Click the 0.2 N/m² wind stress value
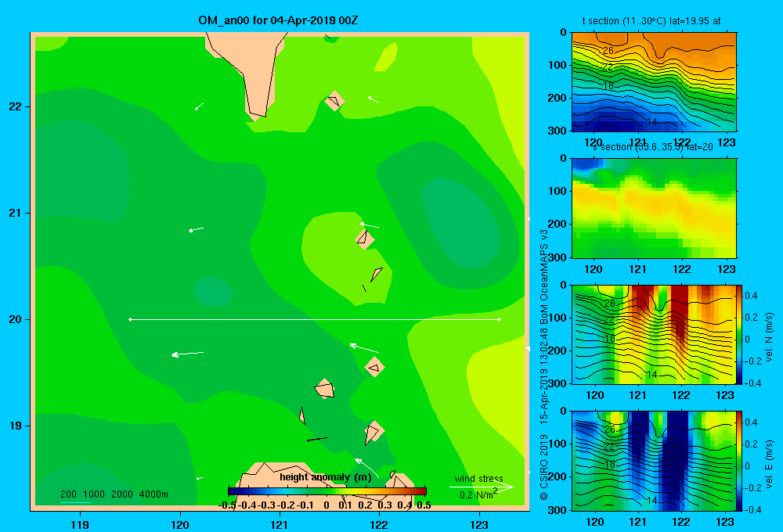This screenshot has height=532, width=783. tap(478, 494)
